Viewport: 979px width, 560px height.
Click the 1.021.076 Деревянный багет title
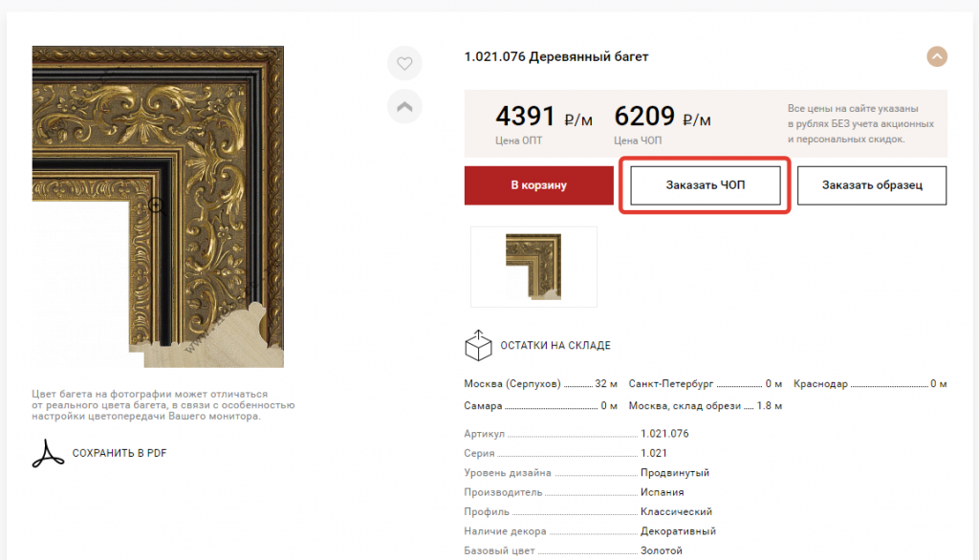556,57
